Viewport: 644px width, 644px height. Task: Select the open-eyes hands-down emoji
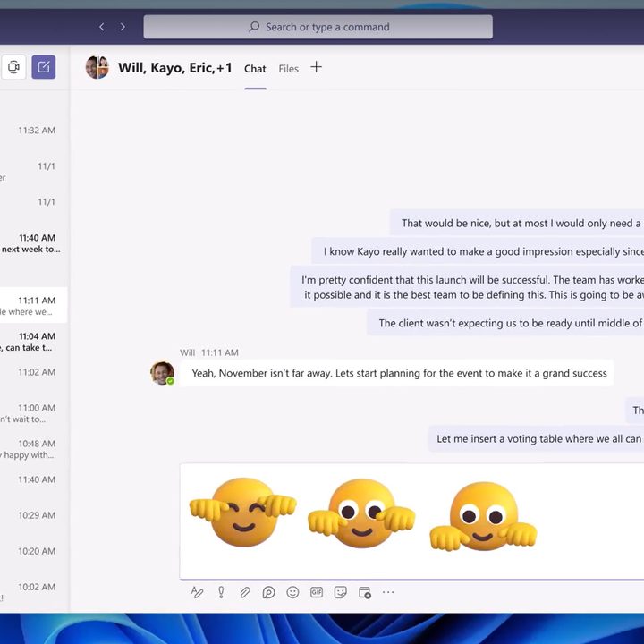pyautogui.click(x=483, y=516)
